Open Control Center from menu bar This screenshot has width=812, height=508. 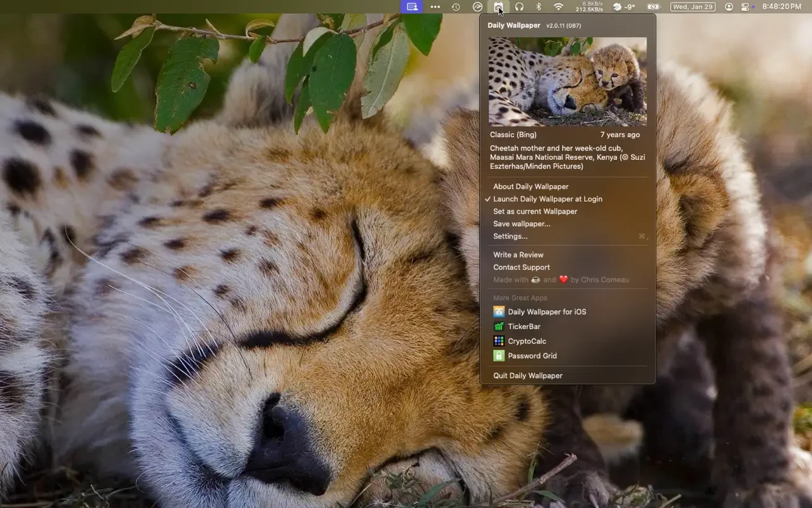tap(745, 7)
